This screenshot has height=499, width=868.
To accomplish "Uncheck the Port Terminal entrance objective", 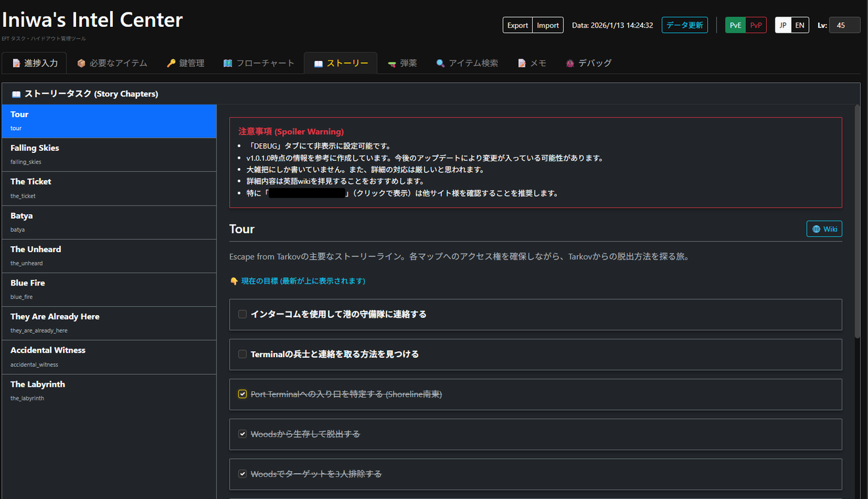I will [242, 395].
